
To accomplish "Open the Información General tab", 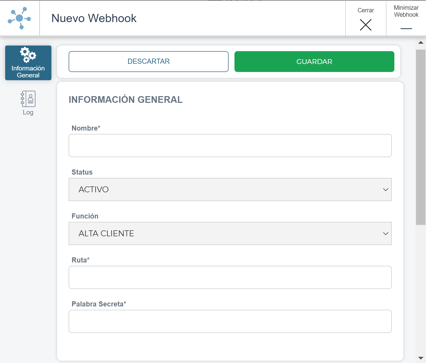I will coord(28,63).
